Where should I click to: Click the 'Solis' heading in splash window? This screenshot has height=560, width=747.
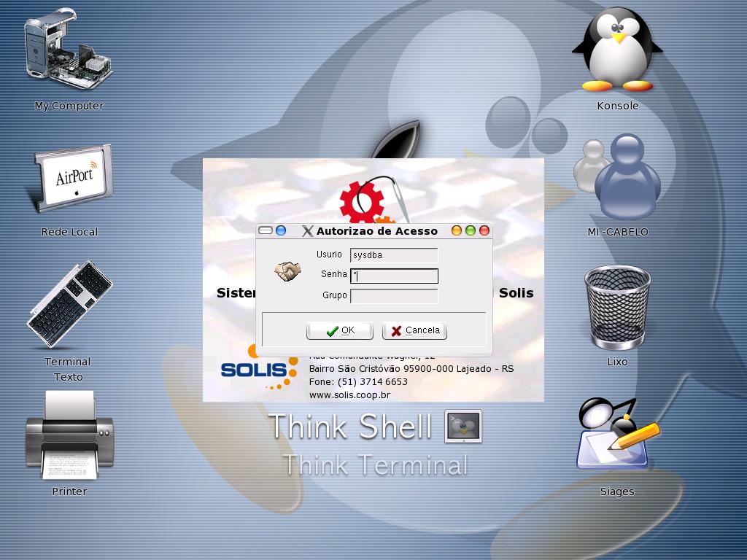click(x=516, y=293)
